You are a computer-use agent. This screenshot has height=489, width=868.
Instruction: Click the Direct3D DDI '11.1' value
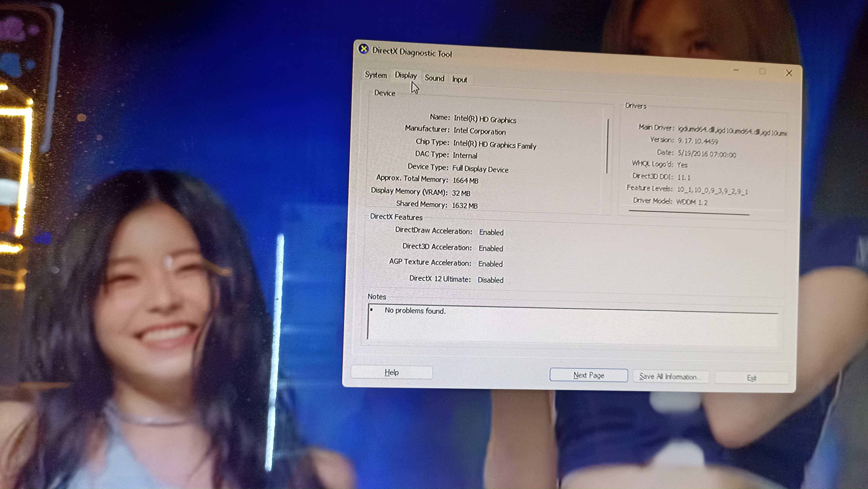tap(684, 177)
